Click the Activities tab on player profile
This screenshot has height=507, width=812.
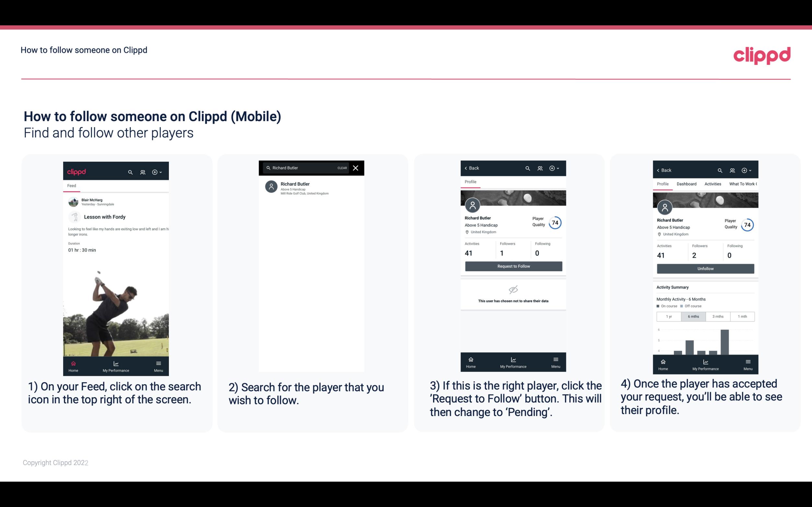713,183
